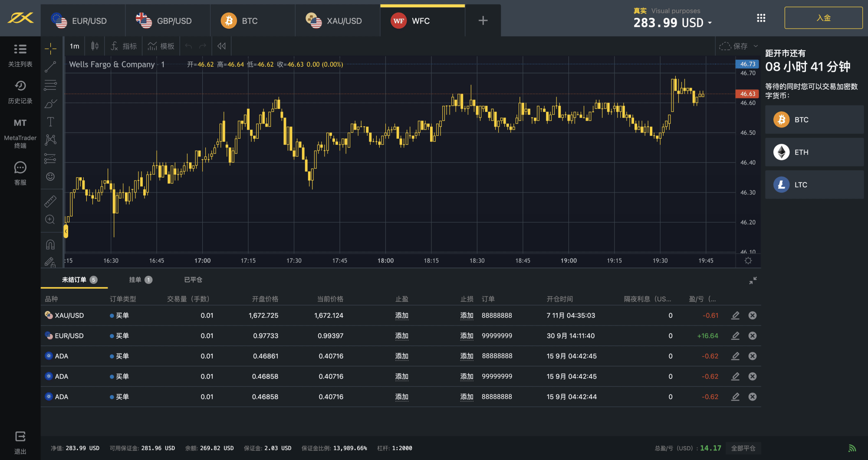Open the apps grid menu icon
868x460 pixels.
(x=761, y=18)
